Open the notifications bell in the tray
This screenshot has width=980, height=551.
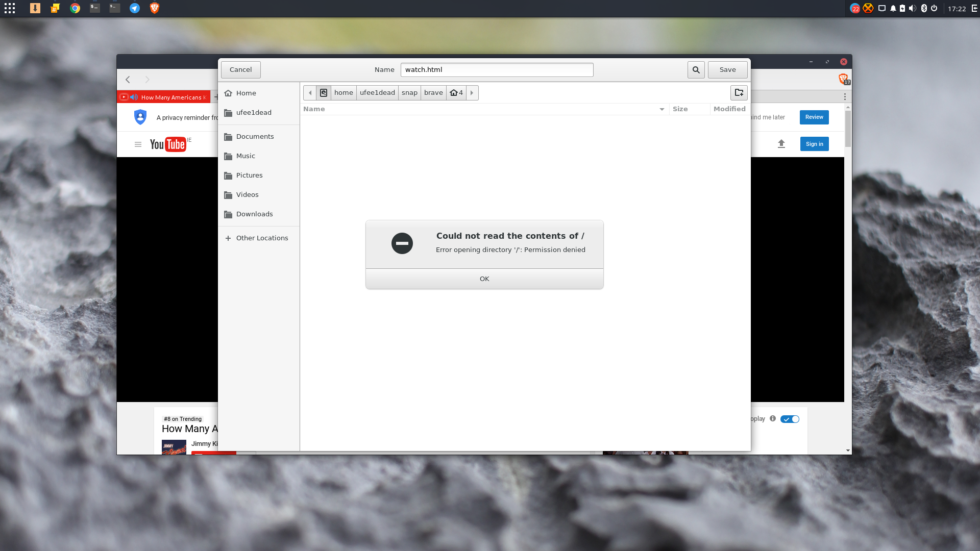(x=893, y=8)
